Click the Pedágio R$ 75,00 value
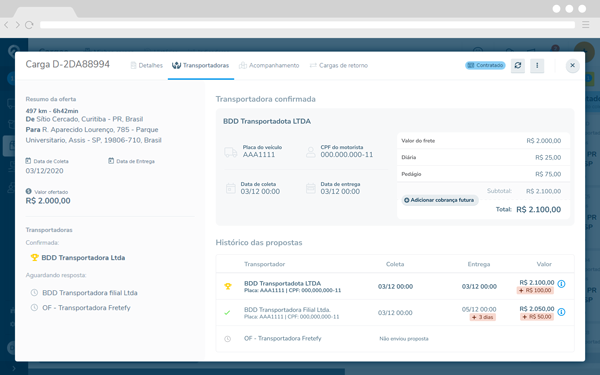 (x=548, y=174)
